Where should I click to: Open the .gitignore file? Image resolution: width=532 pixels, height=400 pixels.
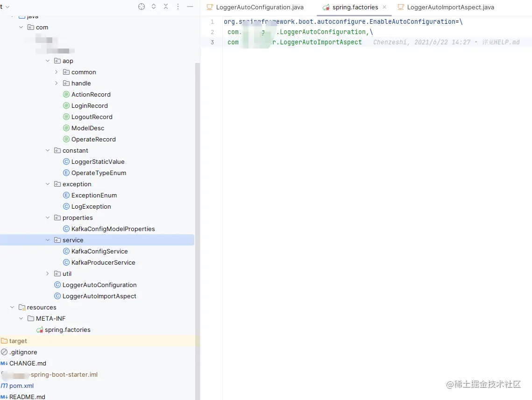(x=23, y=351)
